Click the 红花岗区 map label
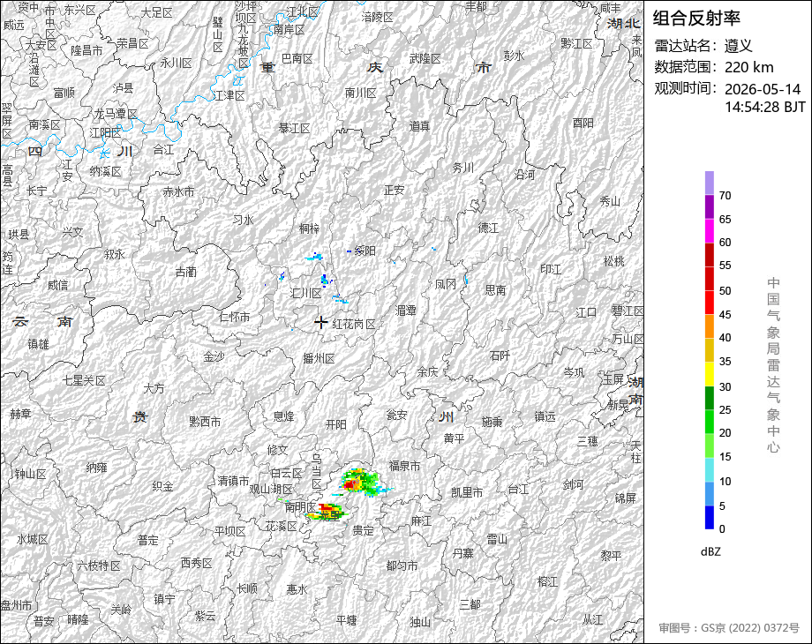Viewport: 812px width, 644px height. point(354,325)
